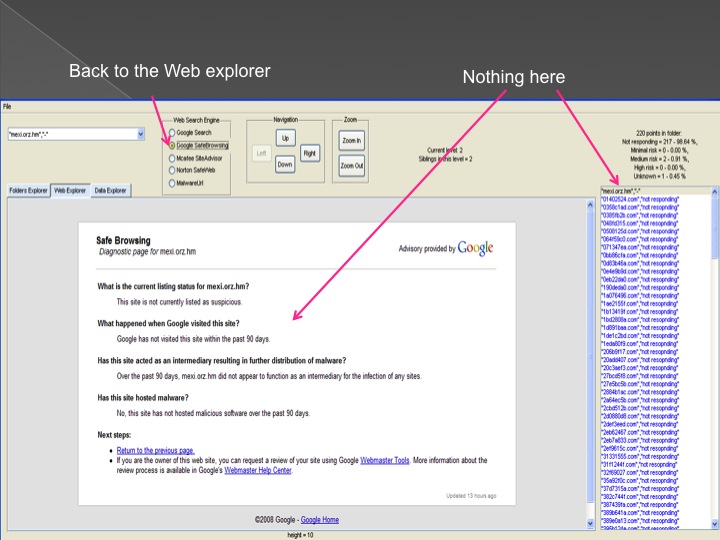Select list row "071347ea.com"
The image size is (720, 540).
coord(656,247)
